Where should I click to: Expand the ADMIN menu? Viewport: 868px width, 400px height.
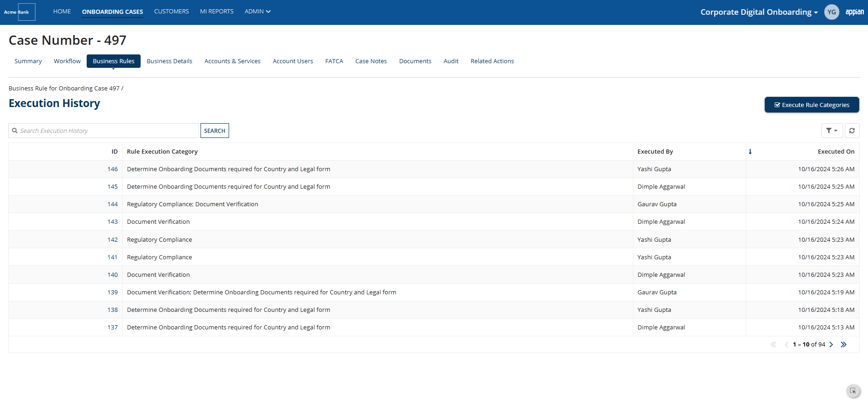257,12
